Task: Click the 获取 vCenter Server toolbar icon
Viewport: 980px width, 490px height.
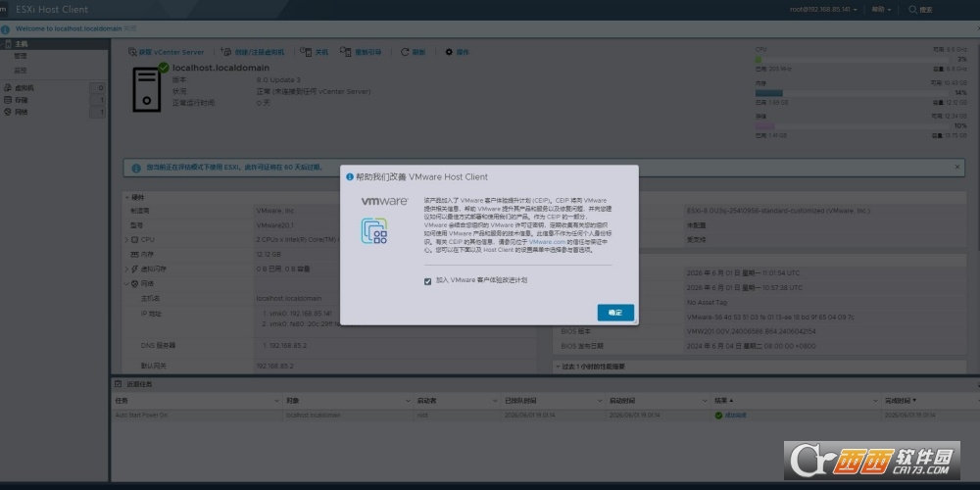Action: (x=132, y=52)
